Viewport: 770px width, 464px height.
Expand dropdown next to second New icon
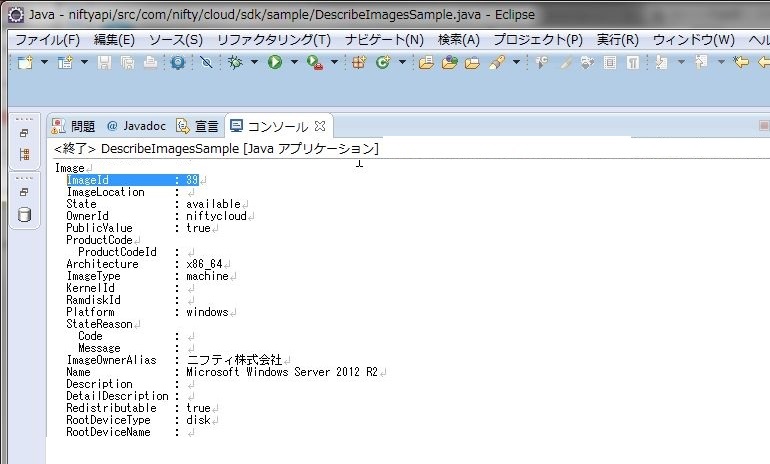click(84, 62)
